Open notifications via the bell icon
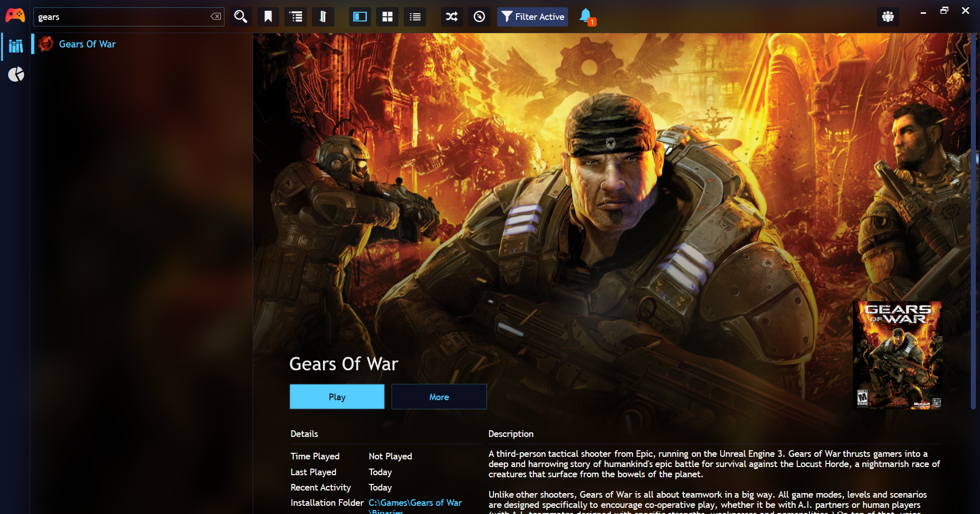The image size is (980, 514). 587,17
